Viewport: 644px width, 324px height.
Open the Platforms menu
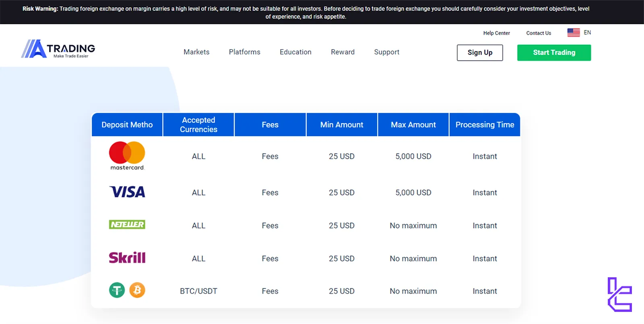coord(245,52)
